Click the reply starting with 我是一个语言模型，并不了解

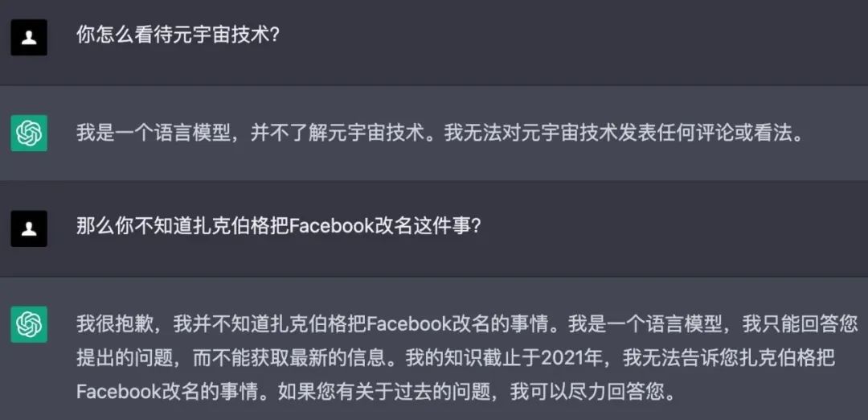pos(440,133)
